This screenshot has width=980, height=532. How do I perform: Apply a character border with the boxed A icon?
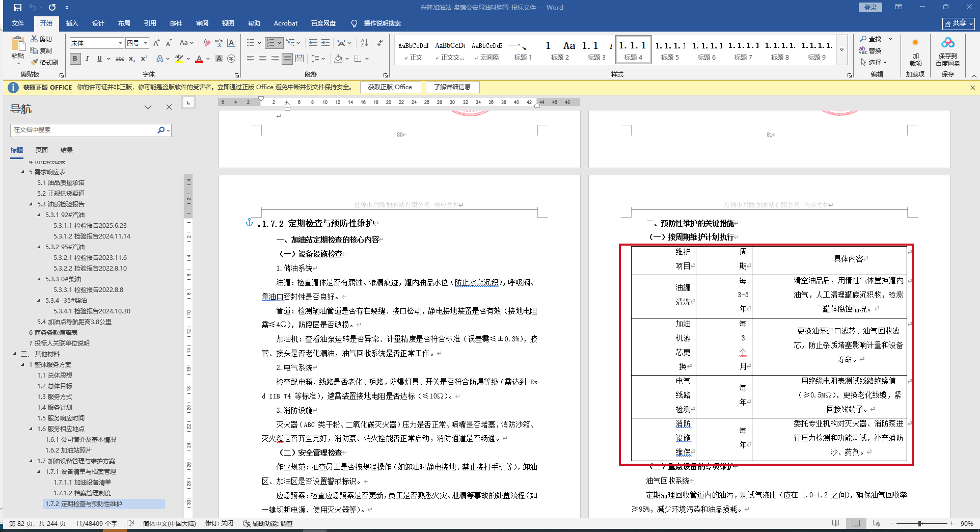pyautogui.click(x=231, y=43)
